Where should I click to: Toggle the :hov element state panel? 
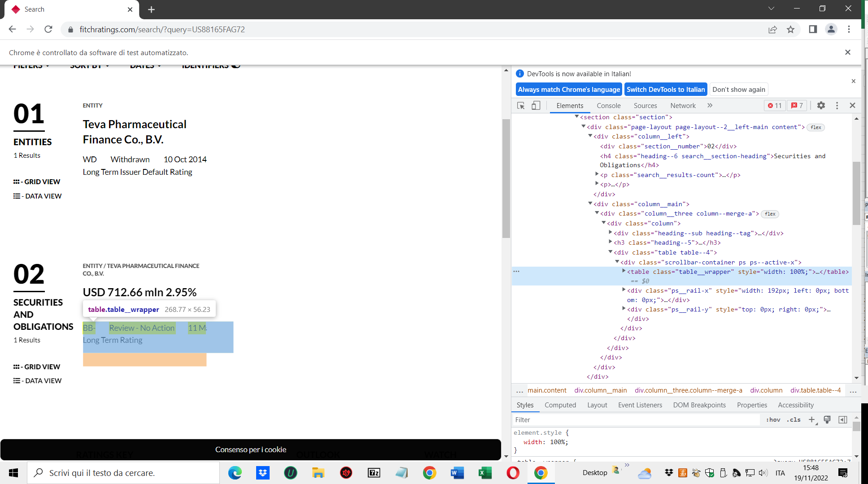point(773,419)
